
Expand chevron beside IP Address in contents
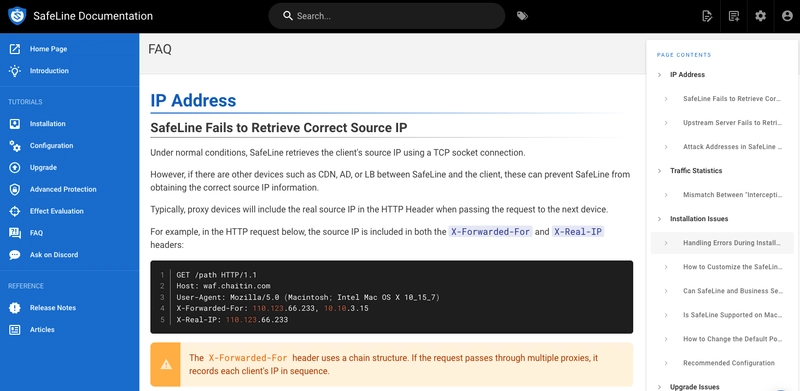(x=659, y=75)
